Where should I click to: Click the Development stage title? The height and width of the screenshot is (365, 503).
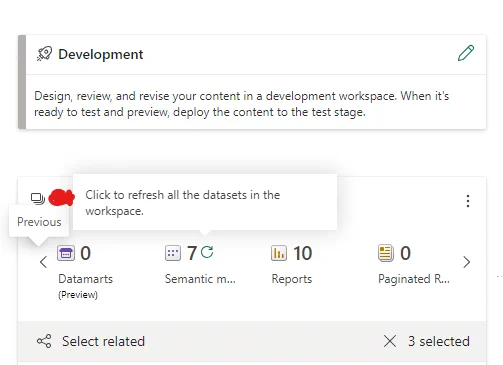coord(101,54)
